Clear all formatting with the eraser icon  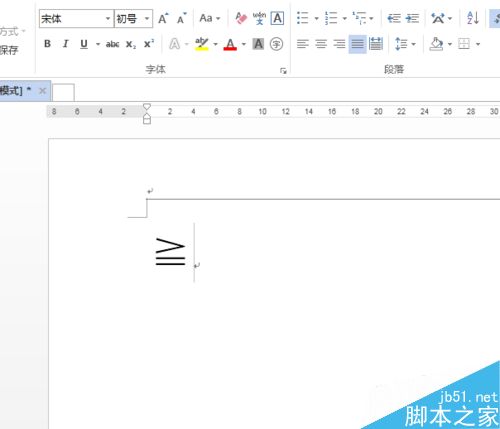[x=241, y=18]
